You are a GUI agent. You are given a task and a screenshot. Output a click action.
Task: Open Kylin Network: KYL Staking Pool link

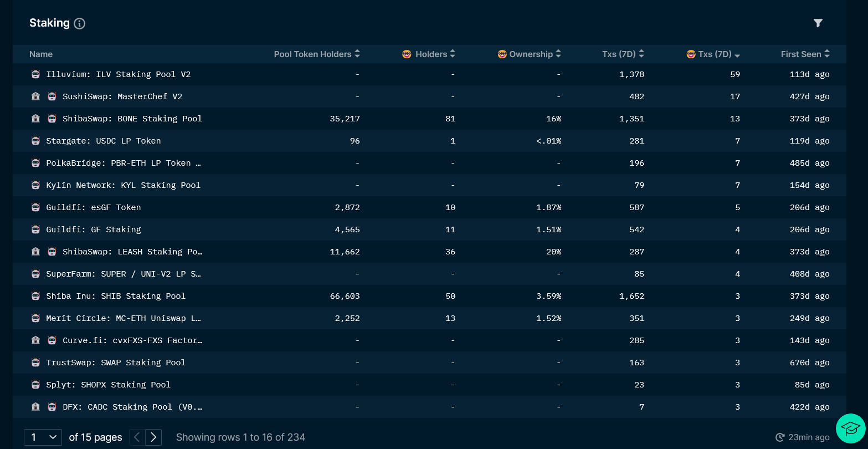[124, 185]
